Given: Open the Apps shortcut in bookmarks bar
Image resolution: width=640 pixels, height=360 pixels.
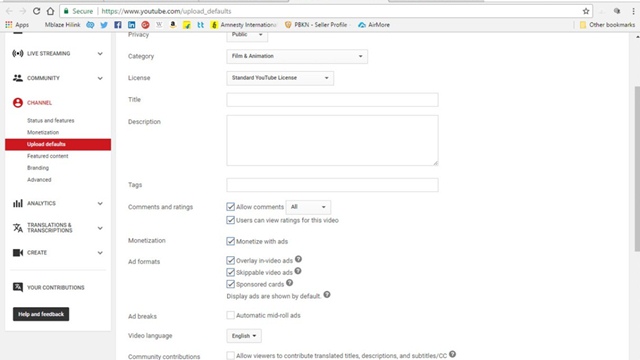Looking at the screenshot, I should [x=17, y=24].
